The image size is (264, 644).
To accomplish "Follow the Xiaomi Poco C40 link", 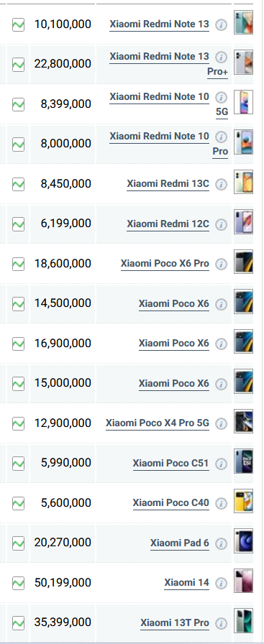I will pos(170,502).
